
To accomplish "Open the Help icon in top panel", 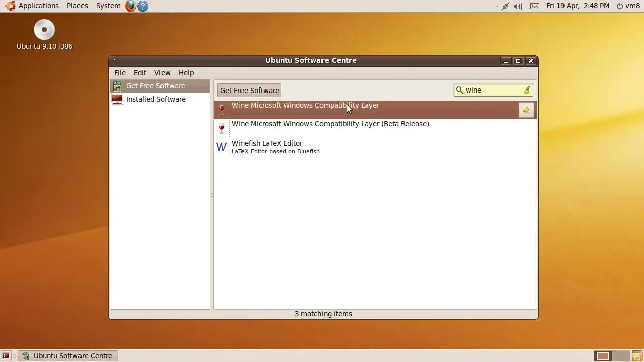I will (143, 6).
